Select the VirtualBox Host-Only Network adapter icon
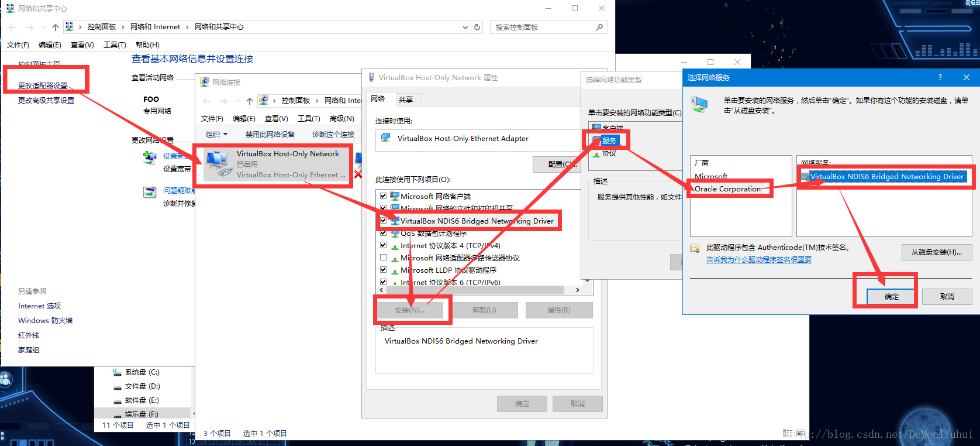This screenshot has width=980, height=446. (218, 164)
